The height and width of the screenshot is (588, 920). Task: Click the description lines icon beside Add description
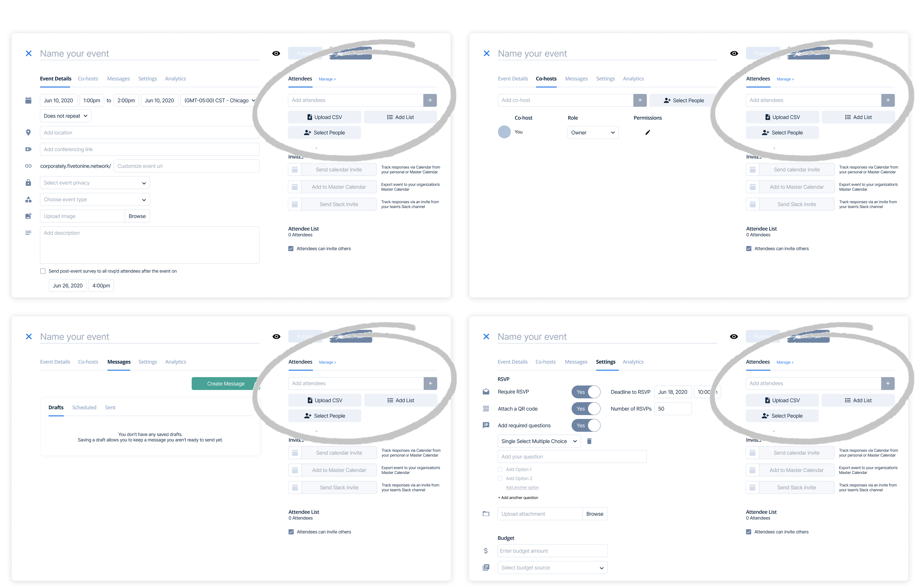(x=28, y=233)
